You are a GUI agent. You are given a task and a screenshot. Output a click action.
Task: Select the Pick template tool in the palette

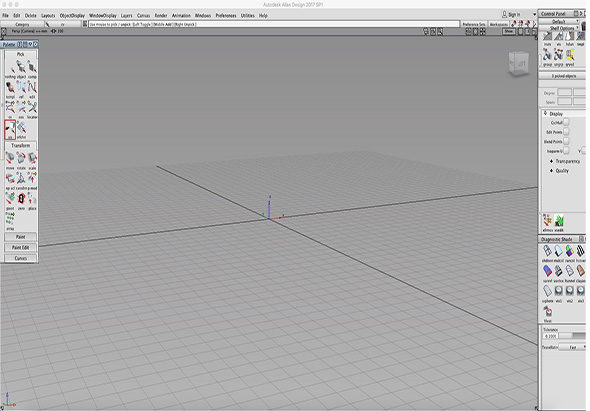tap(10, 90)
